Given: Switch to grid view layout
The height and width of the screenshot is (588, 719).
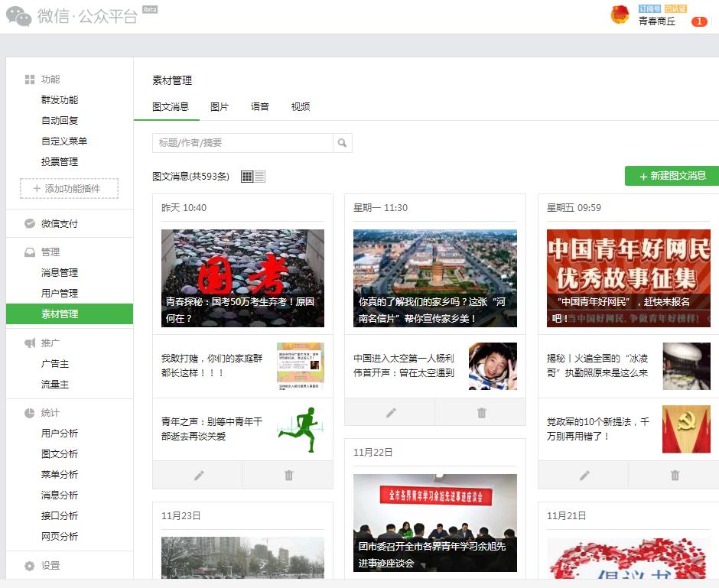Looking at the screenshot, I should click(247, 177).
